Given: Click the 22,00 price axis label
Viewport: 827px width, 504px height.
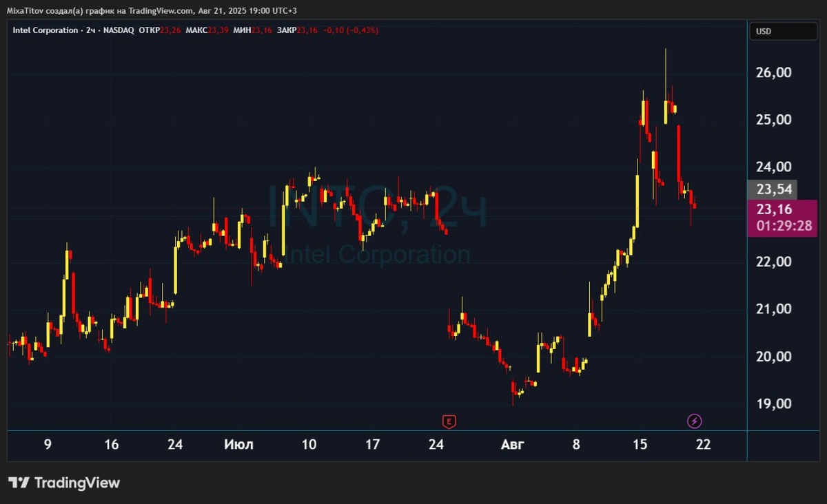Looking at the screenshot, I should coord(775,262).
